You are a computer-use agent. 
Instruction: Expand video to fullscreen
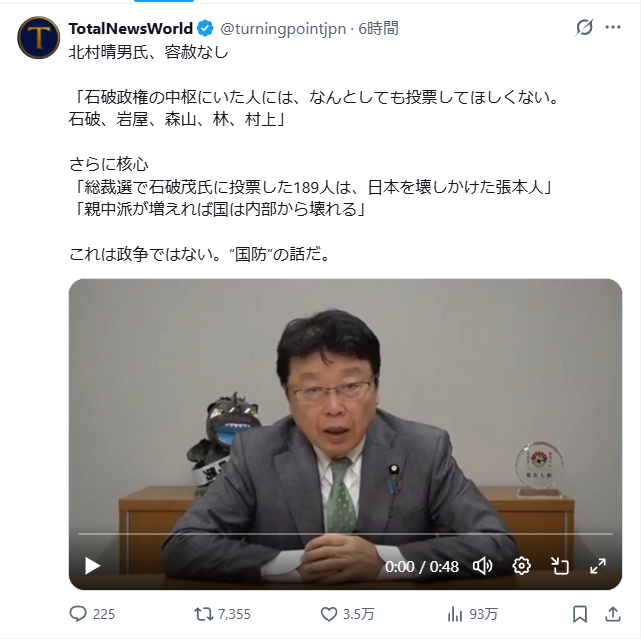tap(598, 566)
